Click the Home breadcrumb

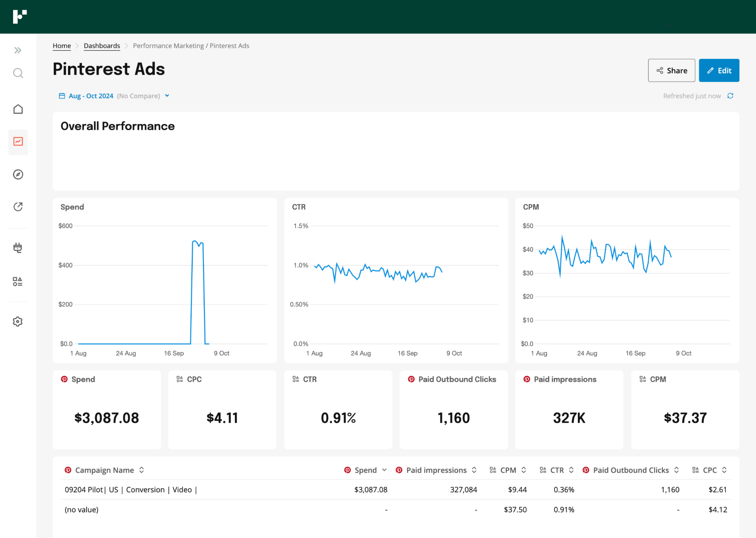[x=62, y=46]
